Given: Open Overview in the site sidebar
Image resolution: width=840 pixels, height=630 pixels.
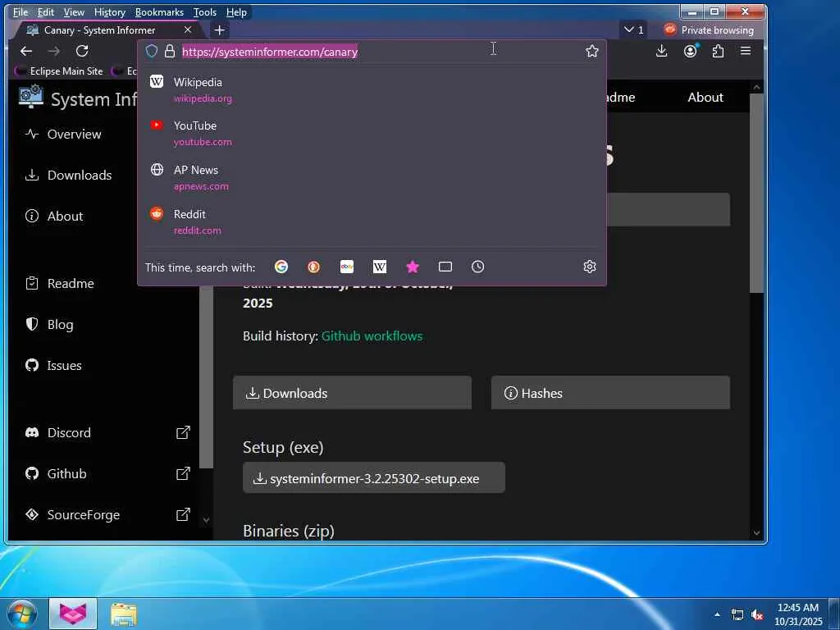Looking at the screenshot, I should (x=62, y=134).
